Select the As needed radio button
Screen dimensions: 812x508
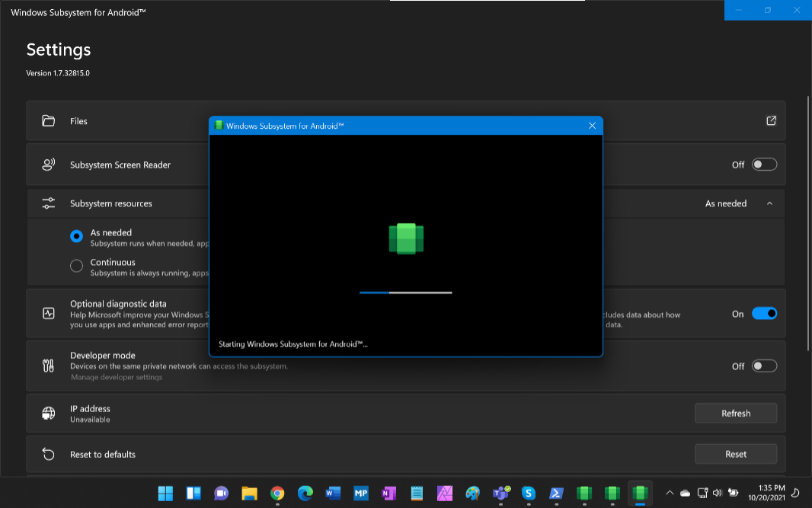tap(76, 236)
